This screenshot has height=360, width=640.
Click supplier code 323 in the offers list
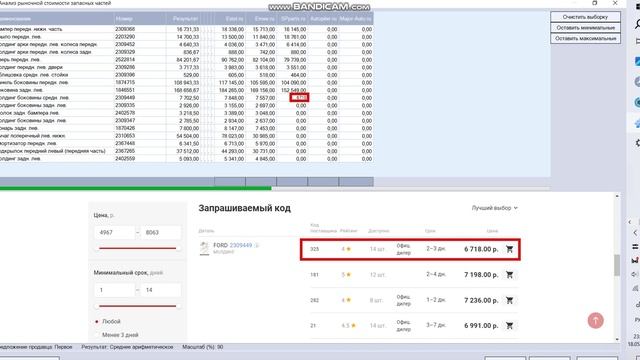click(x=314, y=249)
